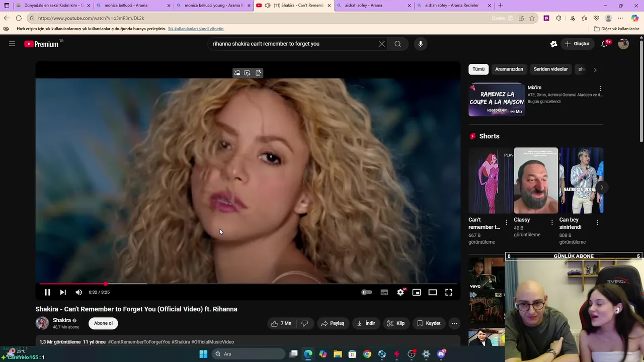Open Diğer sık kullanılanlar folder

pyautogui.click(x=616, y=29)
